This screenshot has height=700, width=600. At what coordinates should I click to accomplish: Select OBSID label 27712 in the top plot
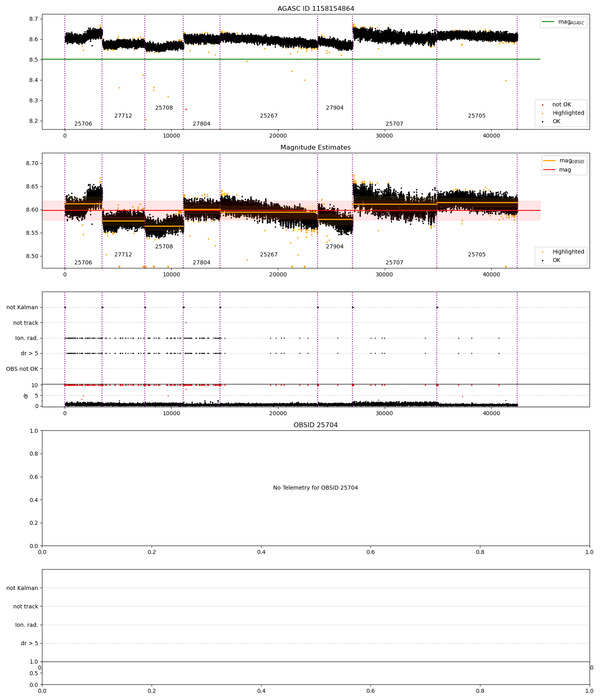123,116
